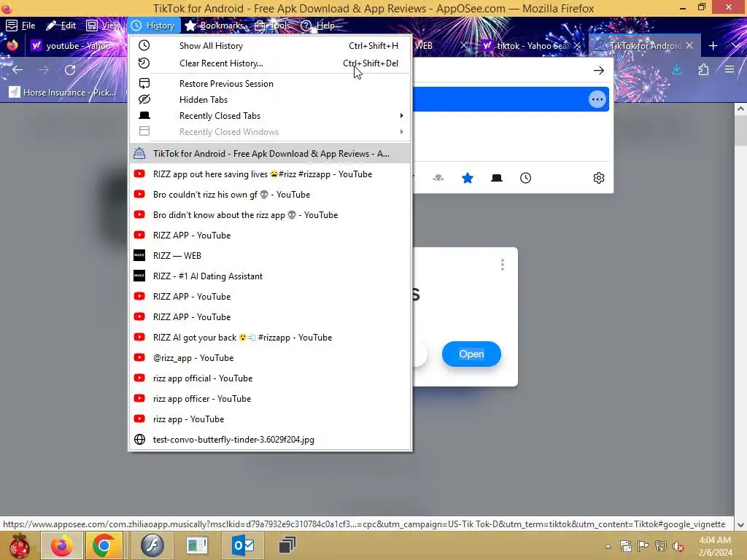
Task: Open the Tools menu
Action: pyautogui.click(x=273, y=26)
